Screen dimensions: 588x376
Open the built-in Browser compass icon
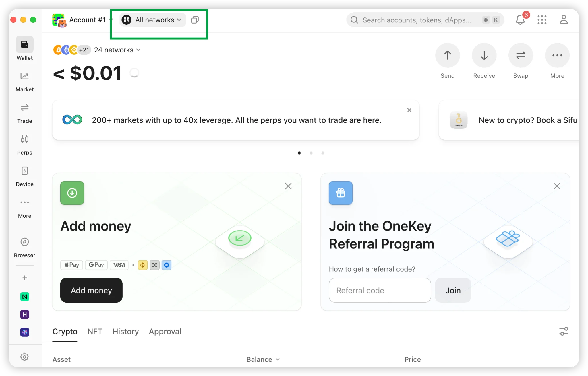24,242
